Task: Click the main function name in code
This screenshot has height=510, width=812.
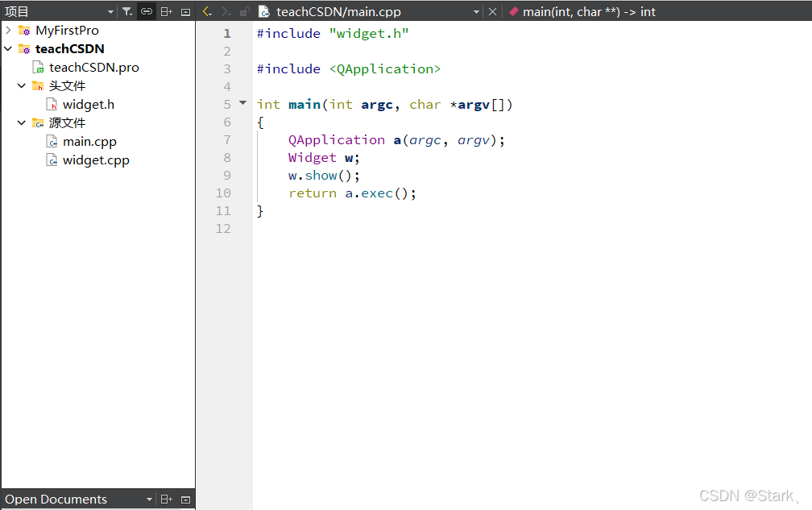Action: [304, 105]
